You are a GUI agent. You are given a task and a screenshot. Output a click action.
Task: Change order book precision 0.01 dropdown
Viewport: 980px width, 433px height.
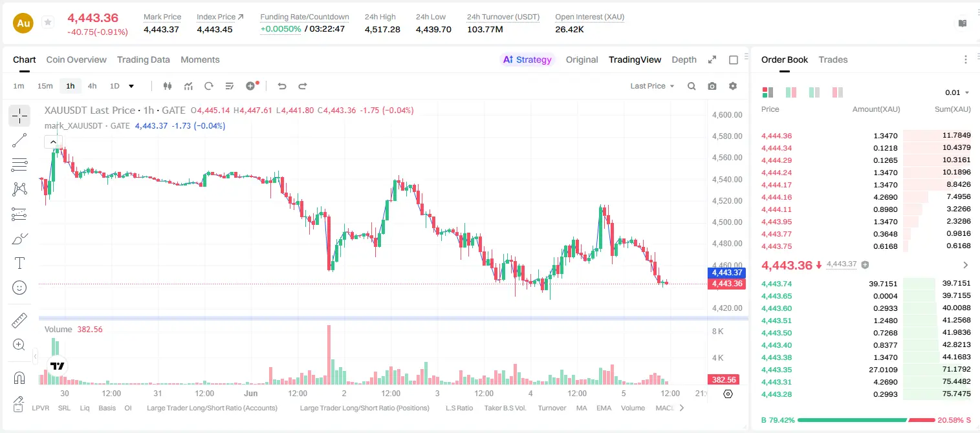click(x=957, y=92)
